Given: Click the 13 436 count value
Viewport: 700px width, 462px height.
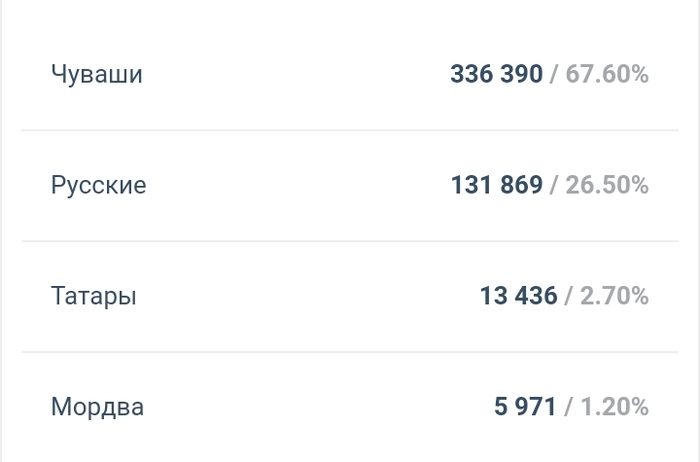Looking at the screenshot, I should coord(518,296).
